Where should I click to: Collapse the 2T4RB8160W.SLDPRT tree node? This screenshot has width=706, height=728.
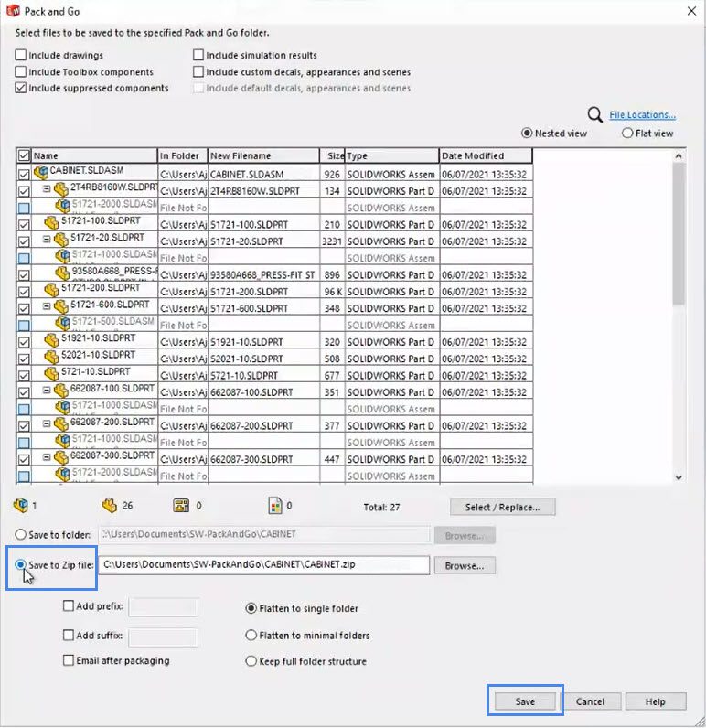pyautogui.click(x=47, y=188)
